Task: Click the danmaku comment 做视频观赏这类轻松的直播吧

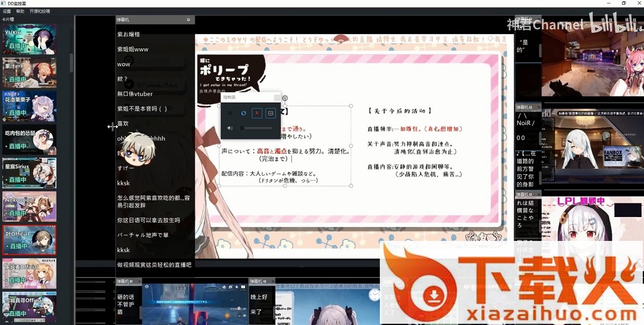Action: (154, 265)
